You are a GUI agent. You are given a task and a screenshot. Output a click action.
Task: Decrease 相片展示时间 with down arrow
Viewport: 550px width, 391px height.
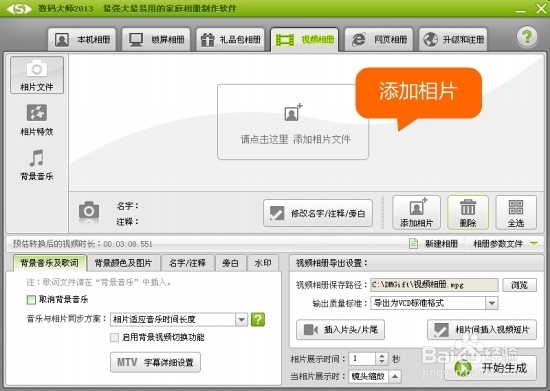(382, 362)
